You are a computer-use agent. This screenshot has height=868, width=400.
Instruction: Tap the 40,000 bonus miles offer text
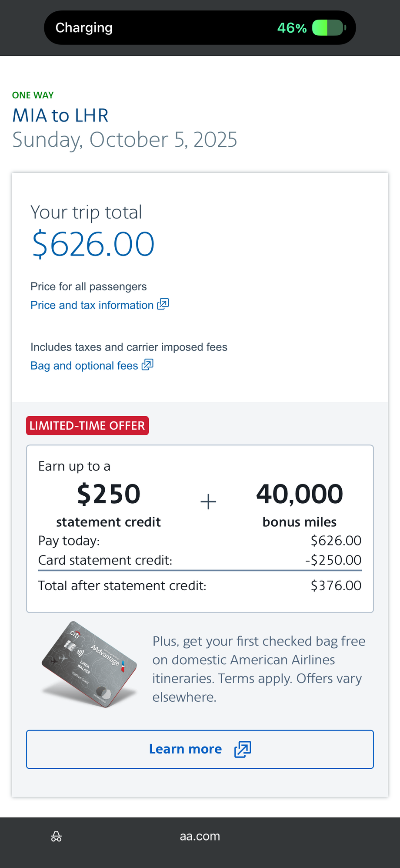pos(300,504)
